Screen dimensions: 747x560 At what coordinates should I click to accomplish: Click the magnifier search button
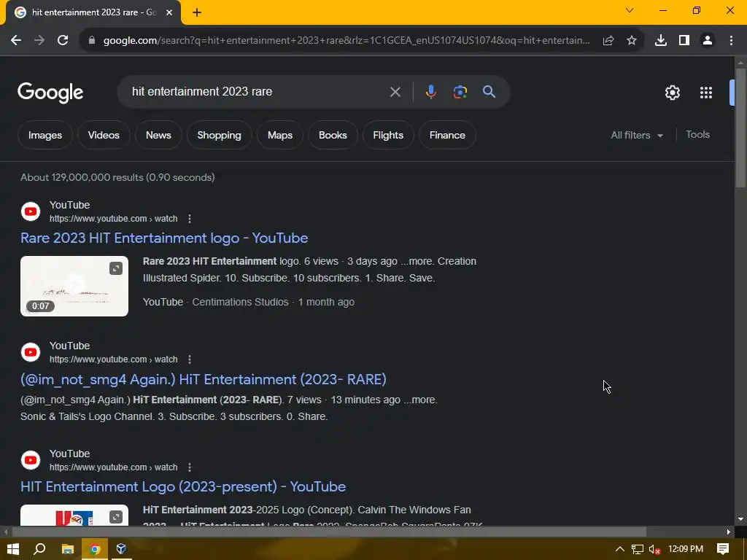tap(489, 92)
